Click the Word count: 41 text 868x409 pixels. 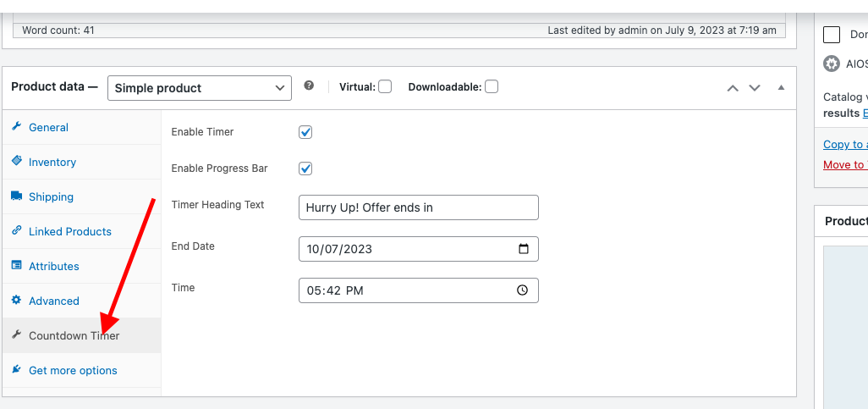pos(58,30)
